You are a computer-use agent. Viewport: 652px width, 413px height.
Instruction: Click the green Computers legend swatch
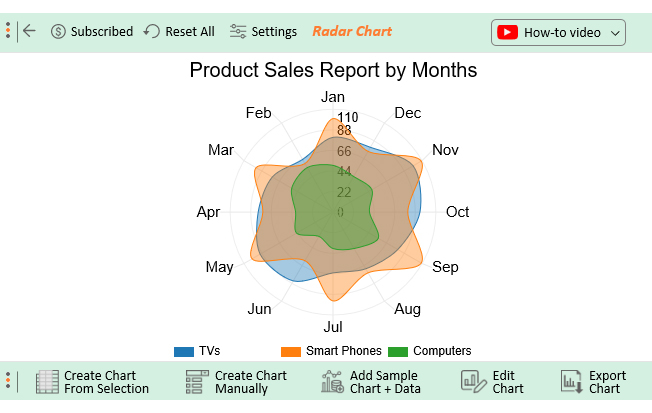(398, 351)
